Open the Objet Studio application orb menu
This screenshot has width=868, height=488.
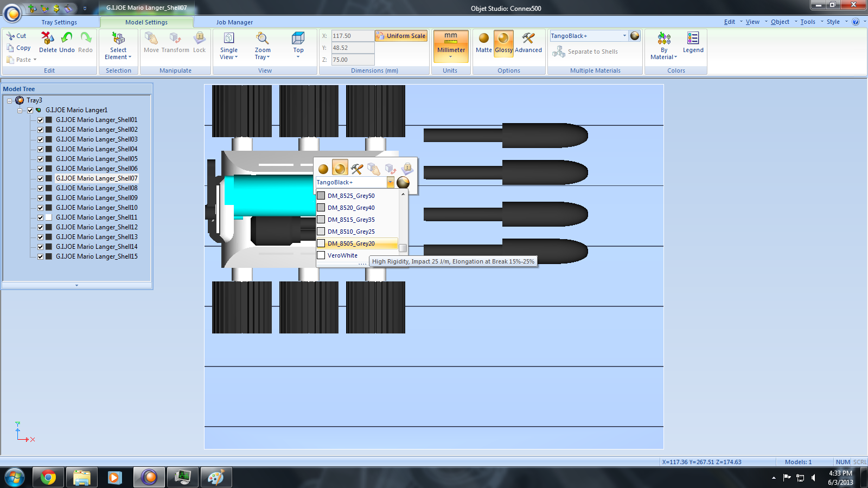(12, 13)
